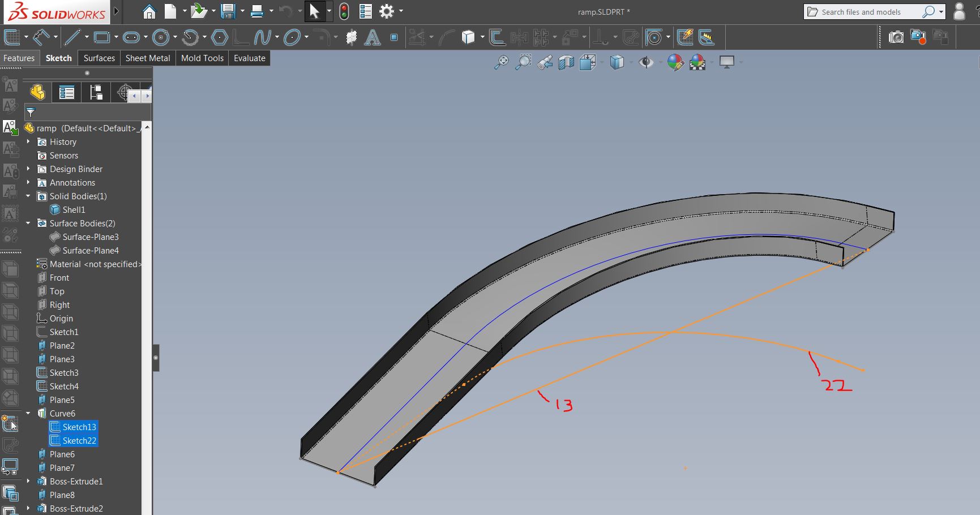
Task: Collapse the Solid Bodies(1) node
Action: pos(28,196)
